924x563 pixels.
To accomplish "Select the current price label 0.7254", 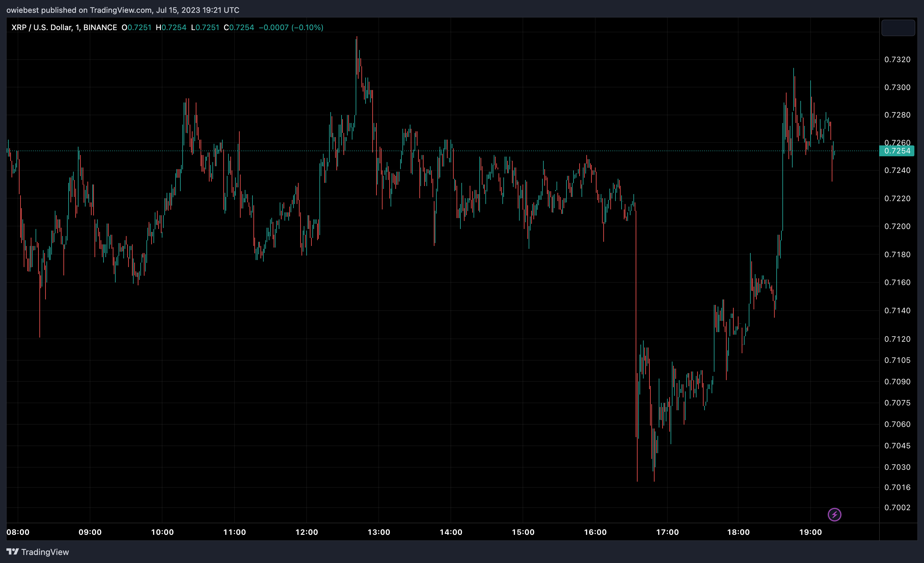I will [x=897, y=151].
